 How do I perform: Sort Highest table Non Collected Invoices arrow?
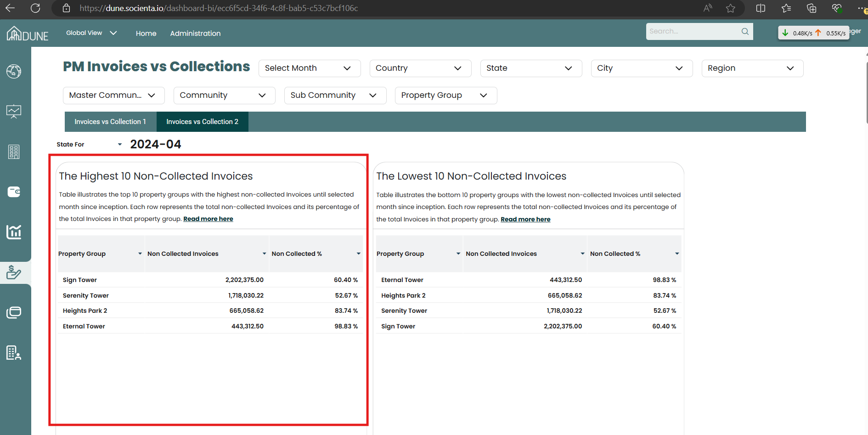pyautogui.click(x=264, y=254)
